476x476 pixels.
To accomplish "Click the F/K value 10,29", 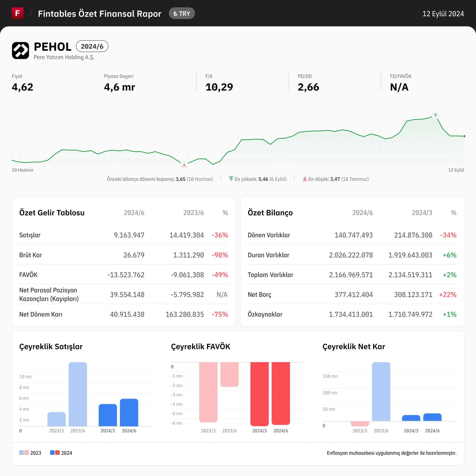I will pyautogui.click(x=219, y=87).
